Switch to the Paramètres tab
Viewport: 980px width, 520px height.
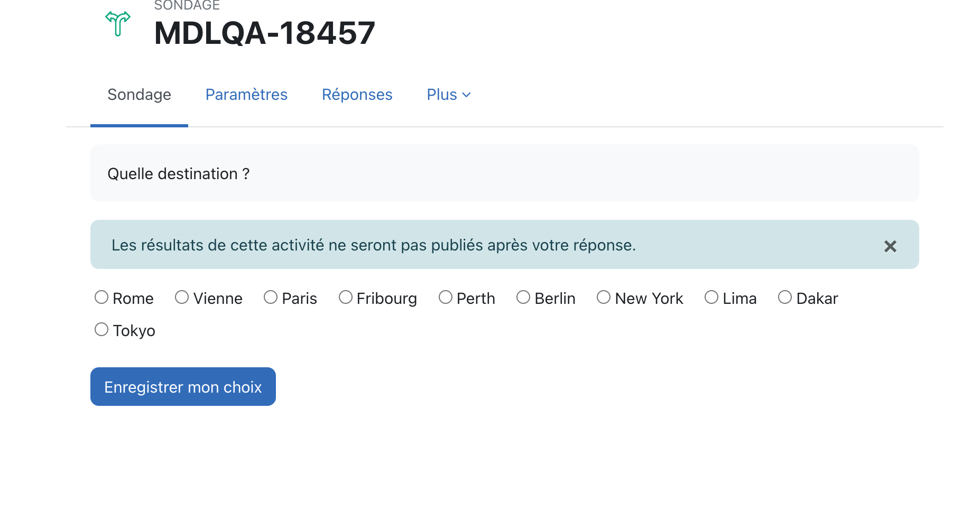[x=246, y=95]
